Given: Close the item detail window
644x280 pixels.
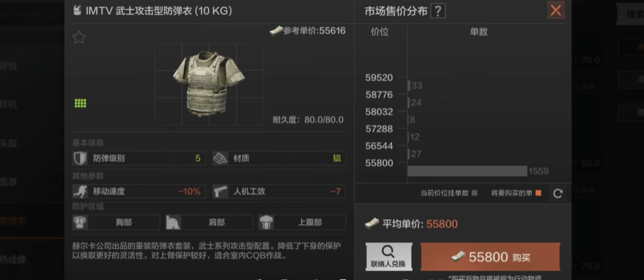Looking at the screenshot, I should [555, 10].
